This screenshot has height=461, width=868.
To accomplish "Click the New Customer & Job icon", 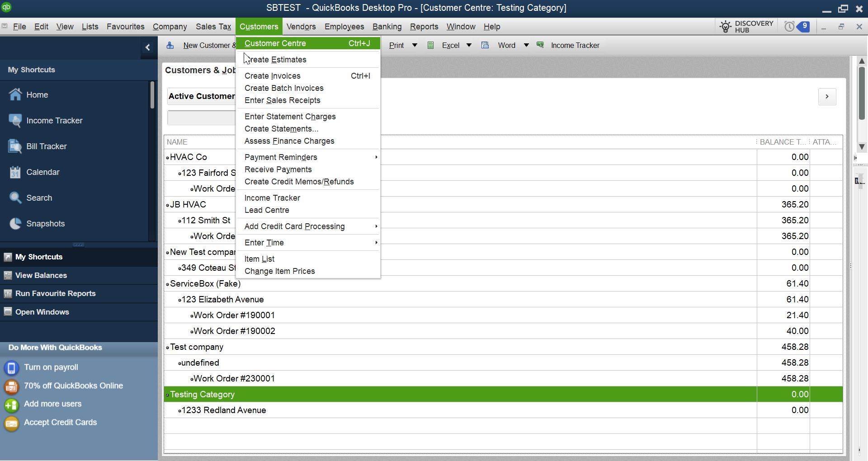I will coord(170,45).
